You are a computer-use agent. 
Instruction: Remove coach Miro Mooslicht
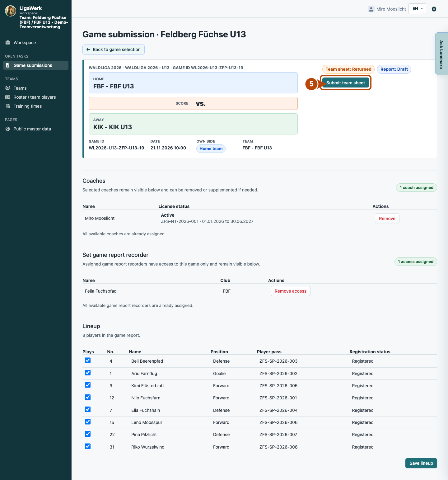coord(387,219)
